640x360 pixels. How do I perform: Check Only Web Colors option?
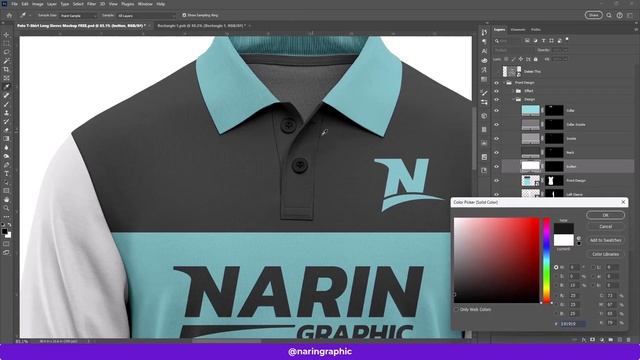[x=456, y=309]
